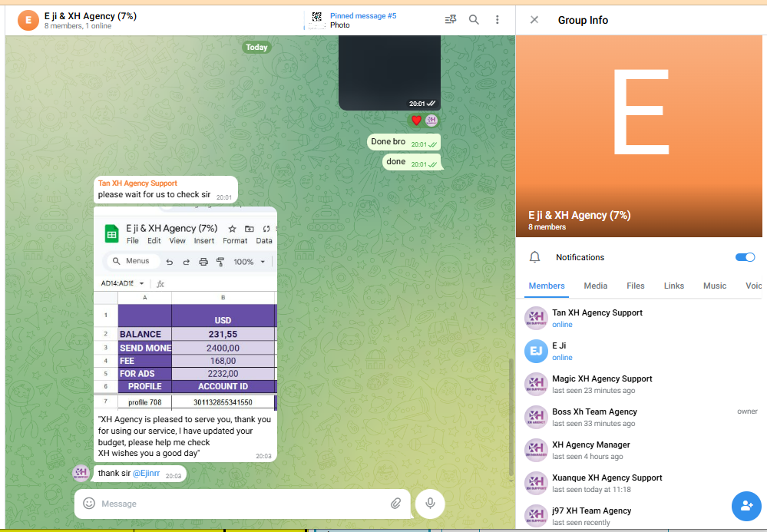Open the Music tab
This screenshot has width=767, height=532.
(714, 286)
